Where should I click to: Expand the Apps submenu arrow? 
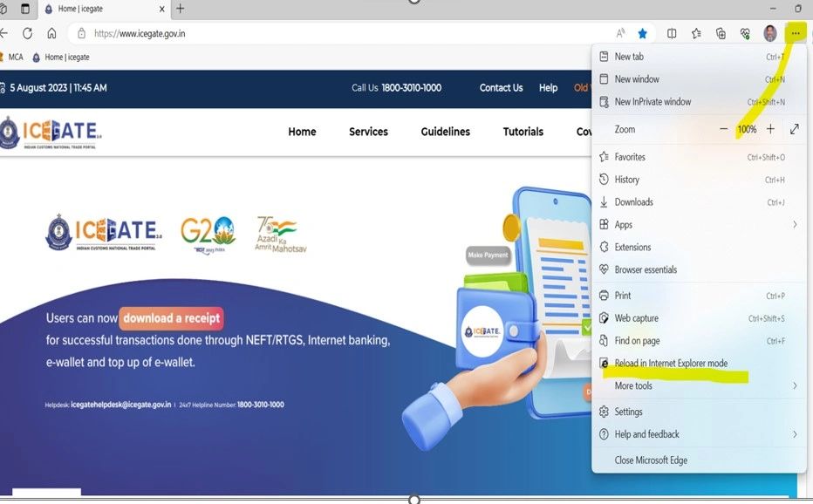pyautogui.click(x=795, y=224)
